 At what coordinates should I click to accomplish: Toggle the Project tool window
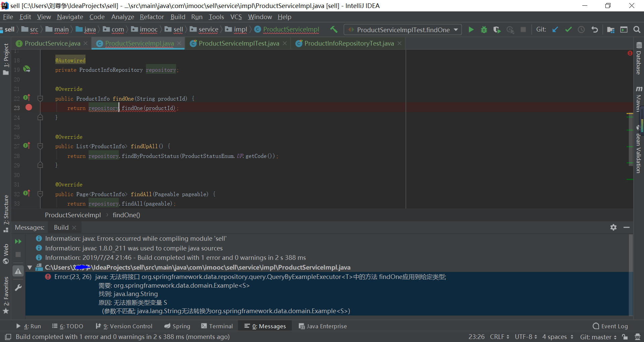6,59
